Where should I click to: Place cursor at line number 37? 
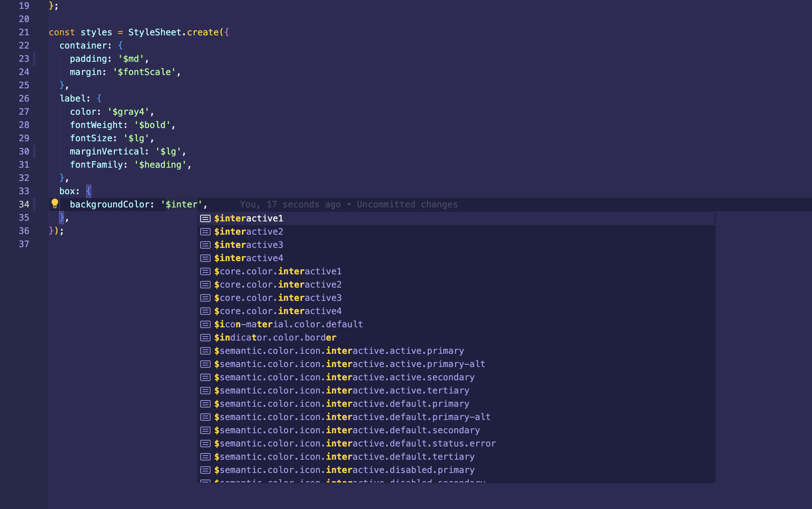pyautogui.click(x=24, y=244)
